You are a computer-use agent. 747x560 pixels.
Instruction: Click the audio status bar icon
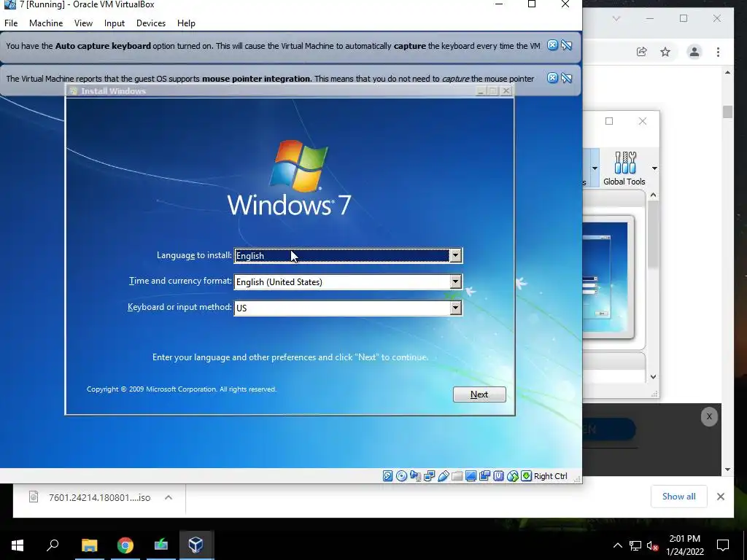pyautogui.click(x=415, y=476)
